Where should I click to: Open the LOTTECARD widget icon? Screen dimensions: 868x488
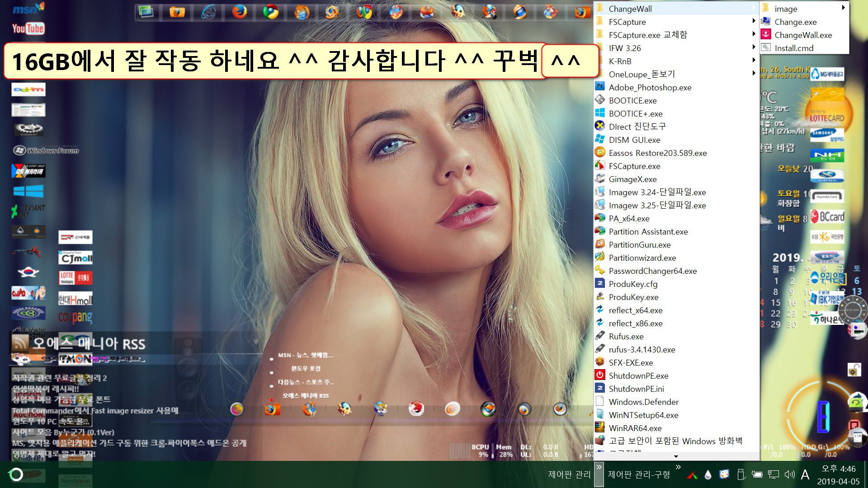(827, 117)
